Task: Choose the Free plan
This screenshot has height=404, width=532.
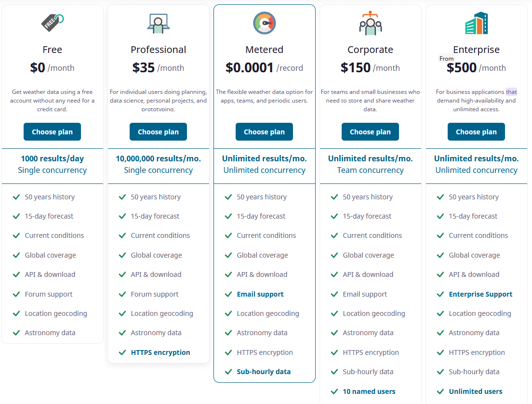Action: tap(52, 132)
